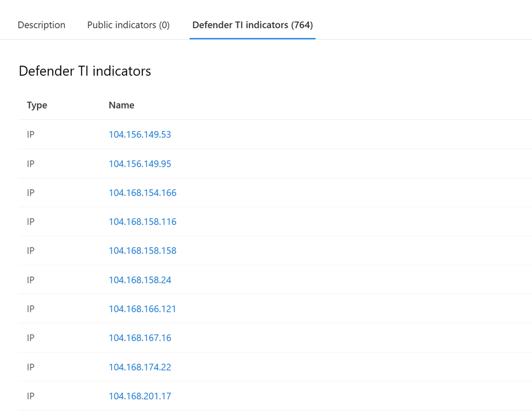The width and height of the screenshot is (532, 413).
Task: Click the IP type cell for 104.168.158.24
Action: pos(30,280)
